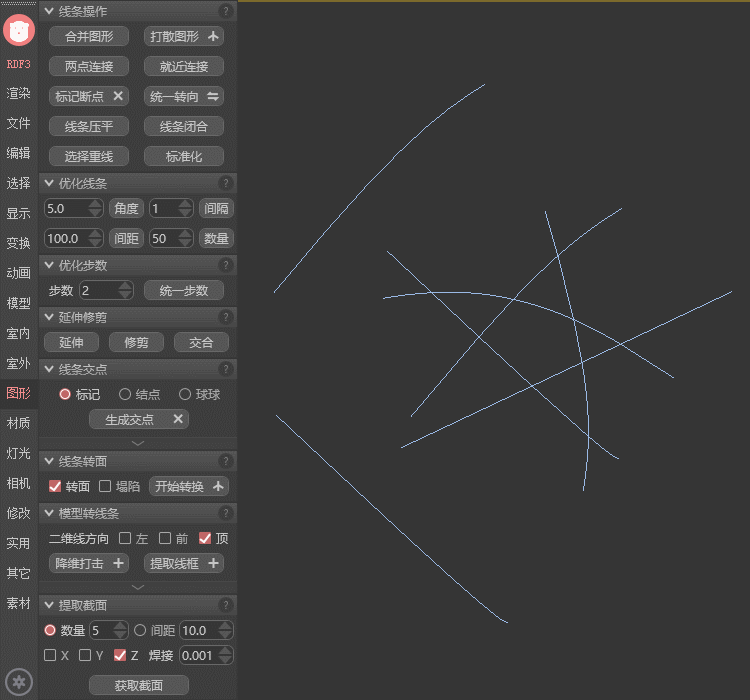Click the 线条闭合 button
The height and width of the screenshot is (700, 750).
point(184,126)
